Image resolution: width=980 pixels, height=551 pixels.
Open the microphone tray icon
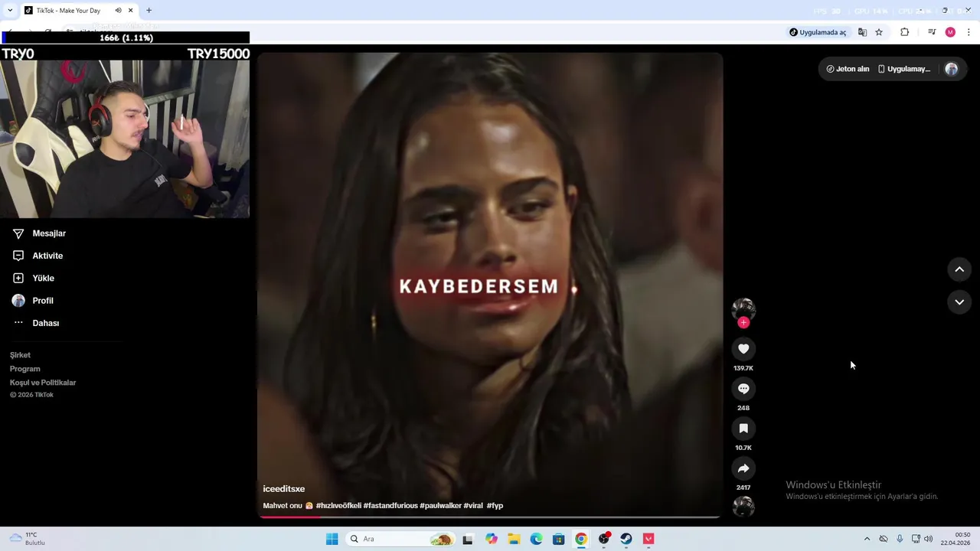click(900, 539)
